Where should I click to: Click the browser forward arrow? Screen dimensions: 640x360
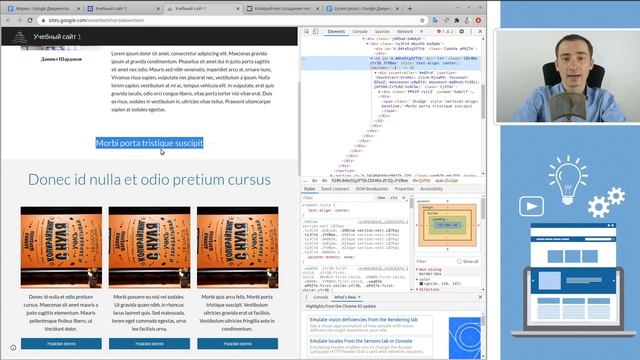click(19, 20)
